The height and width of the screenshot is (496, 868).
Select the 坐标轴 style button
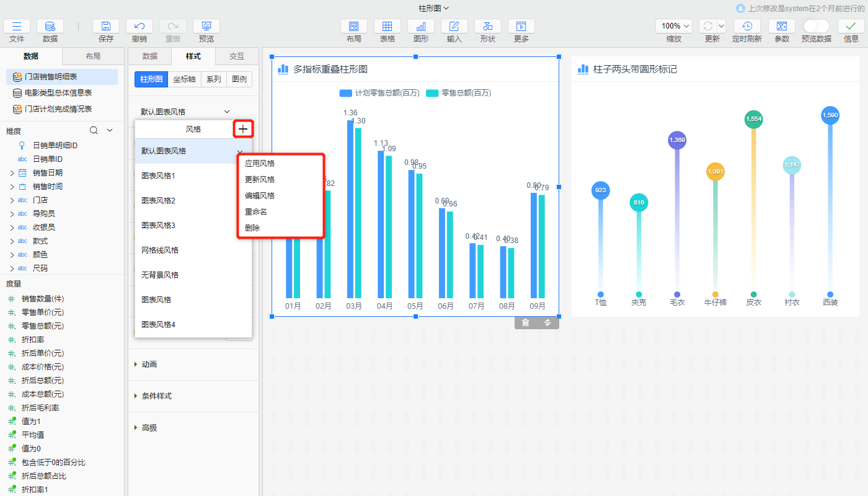pos(184,79)
